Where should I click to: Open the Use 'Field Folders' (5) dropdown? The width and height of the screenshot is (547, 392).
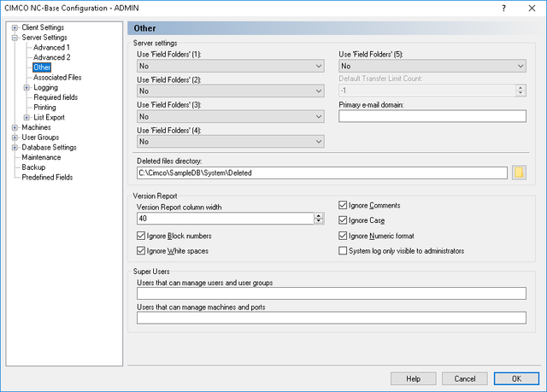click(x=432, y=66)
